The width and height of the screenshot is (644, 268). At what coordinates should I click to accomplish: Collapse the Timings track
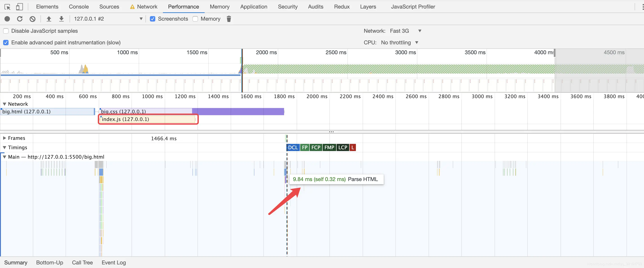pyautogui.click(x=4, y=148)
